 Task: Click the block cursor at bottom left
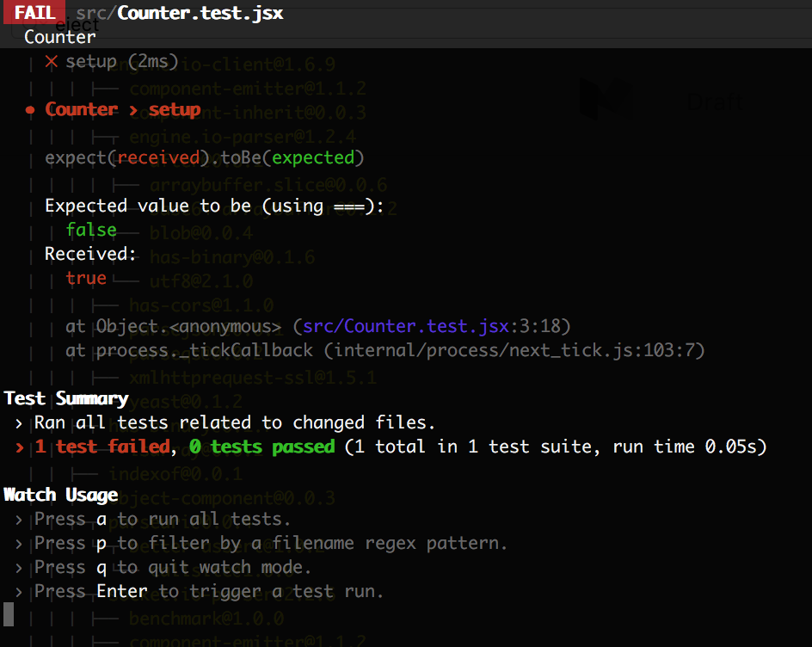(x=8, y=613)
